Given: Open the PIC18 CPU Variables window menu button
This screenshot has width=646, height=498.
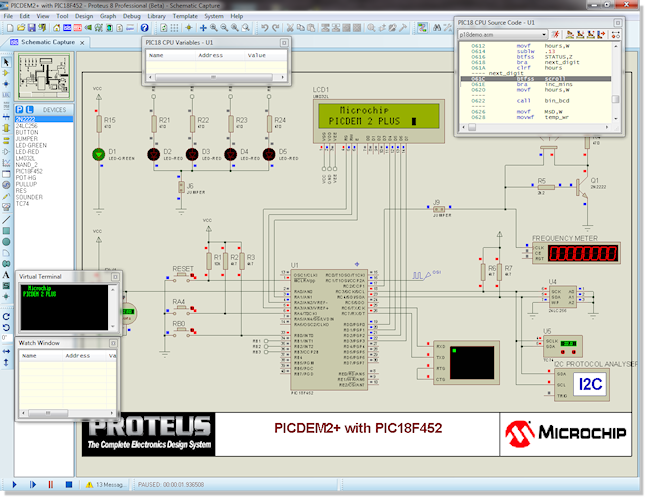Looking at the screenshot, I should [x=284, y=42].
